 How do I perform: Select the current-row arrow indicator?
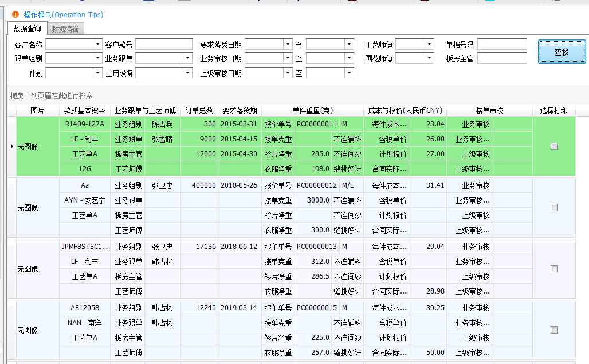(11, 147)
